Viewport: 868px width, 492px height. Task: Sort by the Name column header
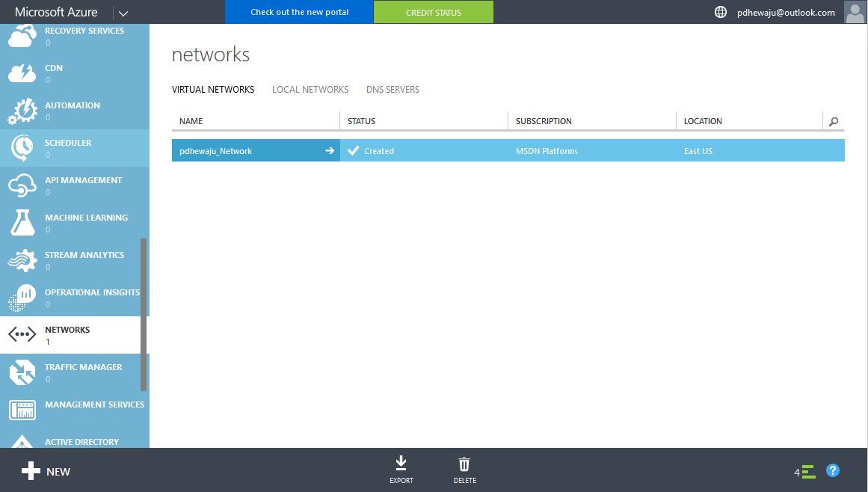[191, 121]
